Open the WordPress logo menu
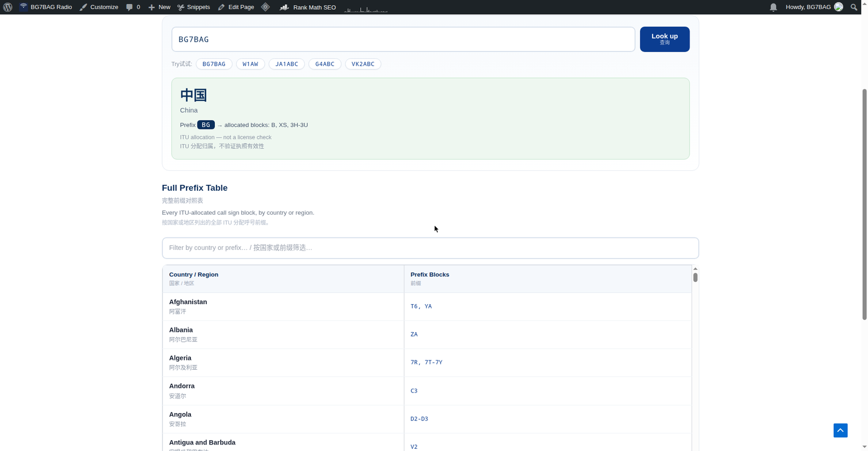This screenshot has width=868, height=451. [x=8, y=7]
